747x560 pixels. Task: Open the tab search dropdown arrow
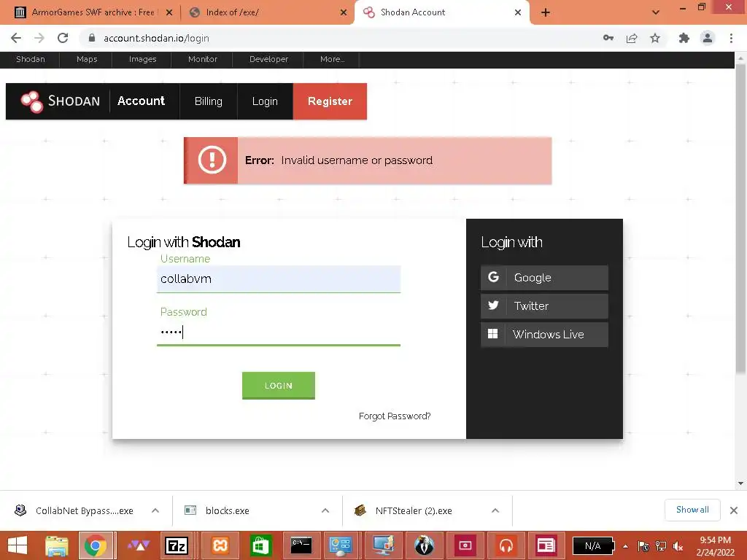click(x=656, y=12)
